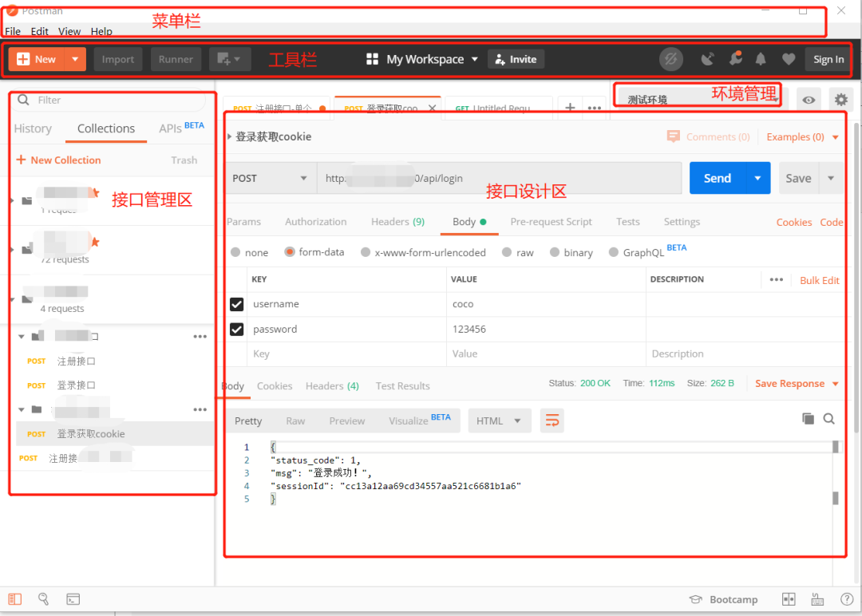Image resolution: width=862 pixels, height=616 pixels.
Task: Open the POST method dropdown
Action: pos(271,178)
